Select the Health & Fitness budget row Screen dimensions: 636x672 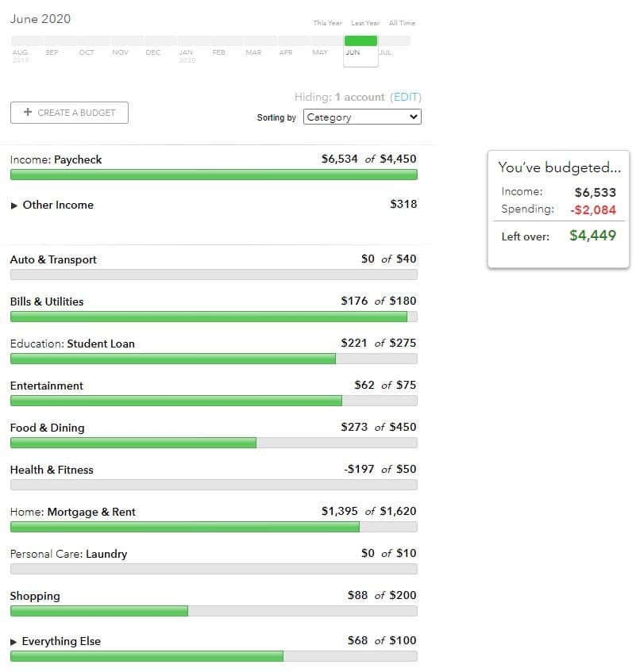click(52, 470)
